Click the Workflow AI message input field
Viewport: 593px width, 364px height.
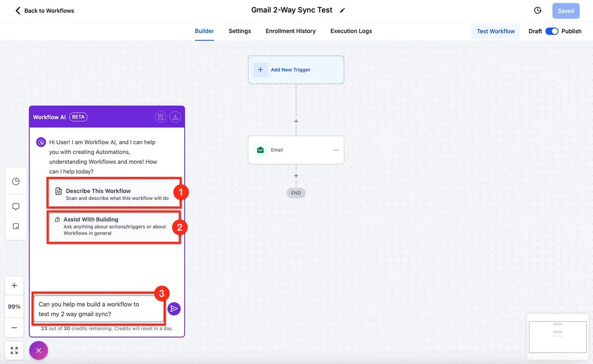point(98,310)
